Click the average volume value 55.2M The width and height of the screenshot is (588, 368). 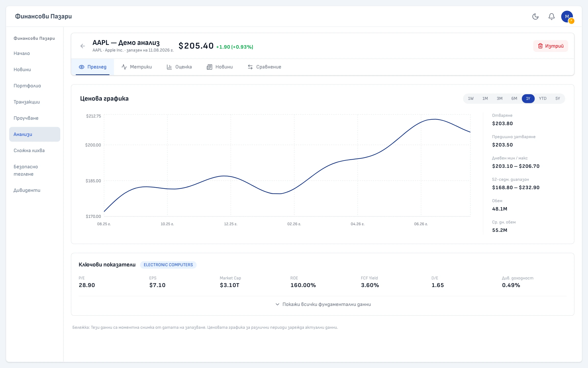point(500,230)
